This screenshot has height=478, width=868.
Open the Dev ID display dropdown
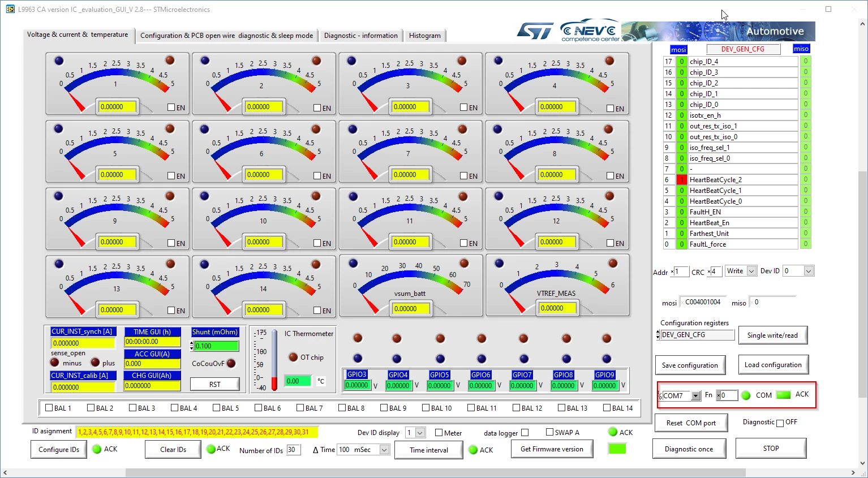(x=420, y=433)
